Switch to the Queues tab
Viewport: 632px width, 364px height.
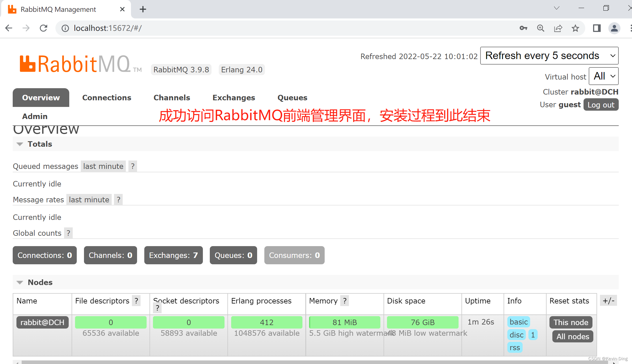[292, 98]
